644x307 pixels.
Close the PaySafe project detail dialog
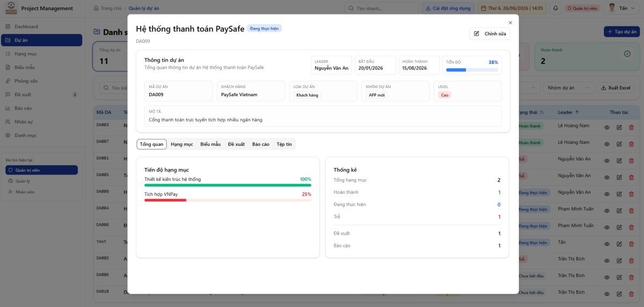[x=510, y=23]
